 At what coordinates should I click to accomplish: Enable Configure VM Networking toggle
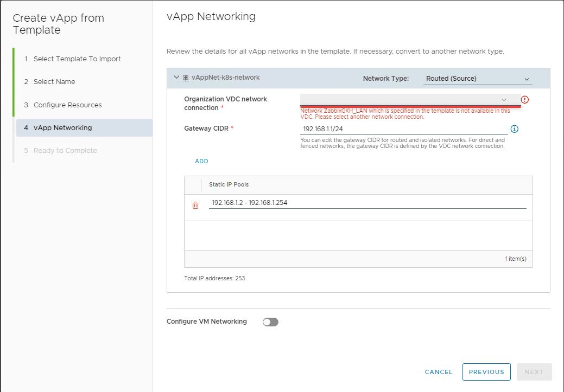tap(270, 322)
